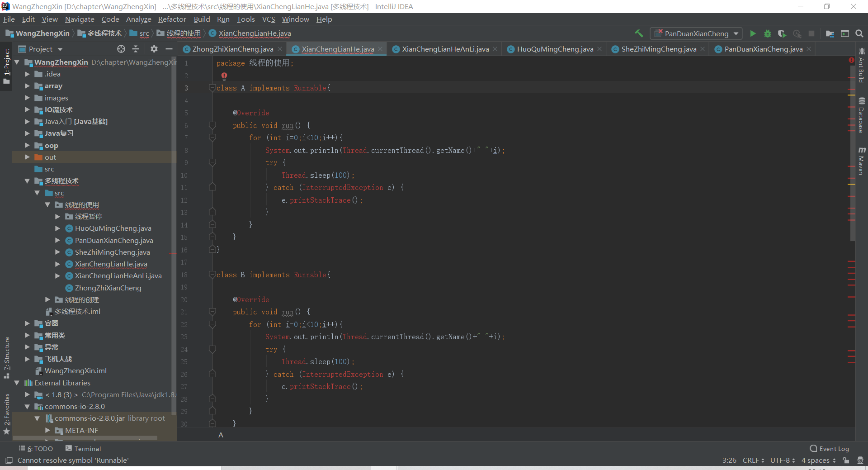Open the Terminal tool window
This screenshot has width=868, height=470.
point(83,449)
